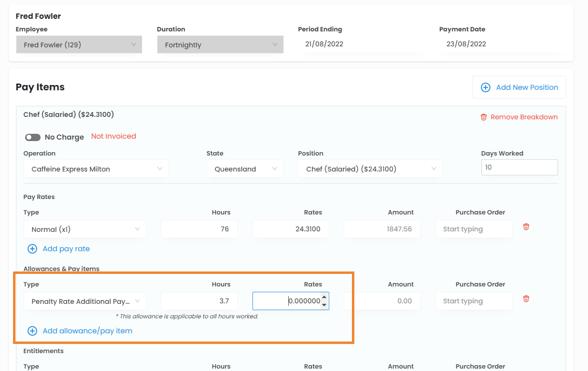Increase allowance rate with the up stepper arrow
The height and width of the screenshot is (371, 588).
point(324,297)
